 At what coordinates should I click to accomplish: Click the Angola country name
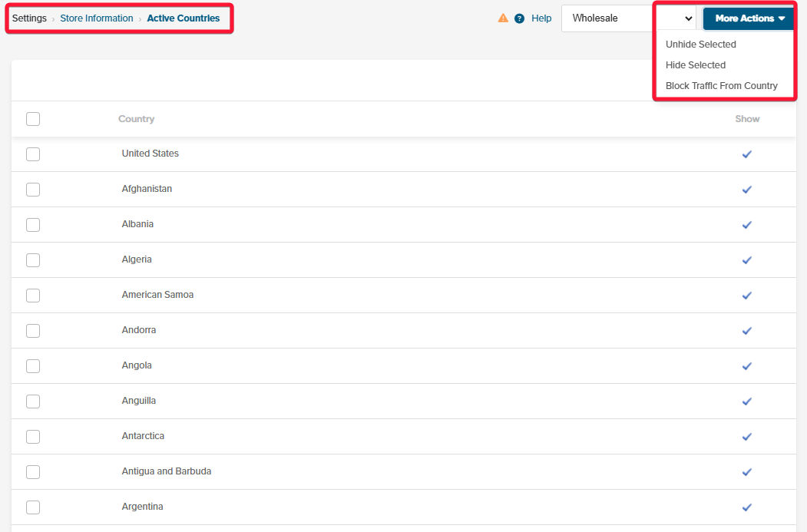[x=137, y=365]
